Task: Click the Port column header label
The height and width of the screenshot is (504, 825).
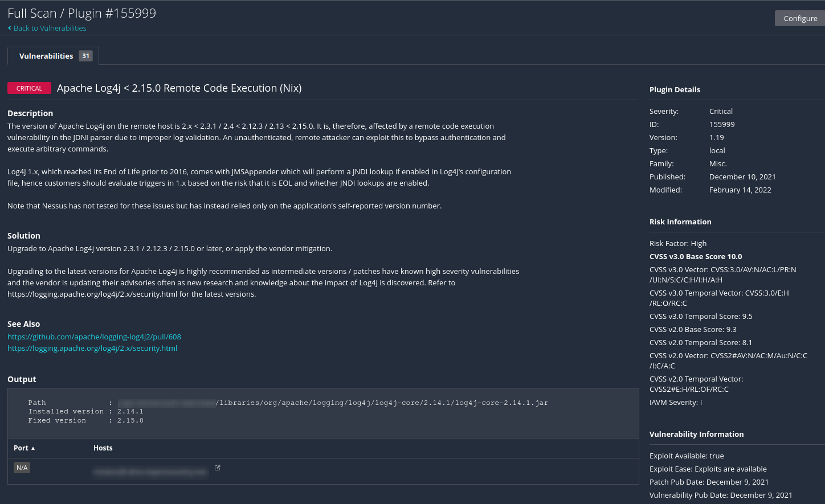Action: (x=21, y=448)
